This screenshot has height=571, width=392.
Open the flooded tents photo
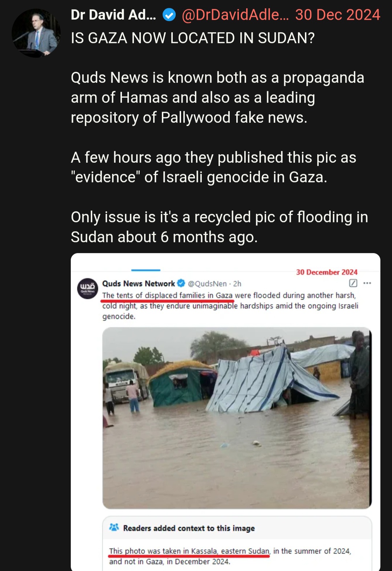pyautogui.click(x=237, y=418)
